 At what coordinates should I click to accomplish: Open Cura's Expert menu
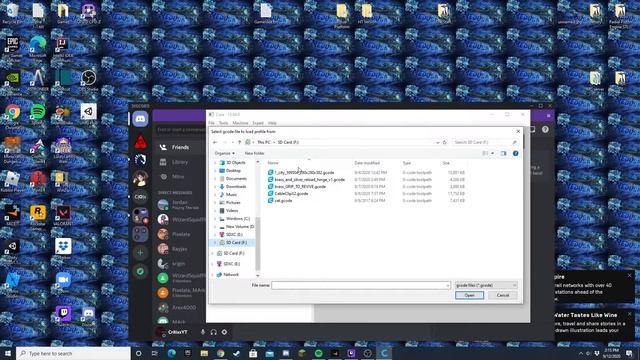pos(258,123)
